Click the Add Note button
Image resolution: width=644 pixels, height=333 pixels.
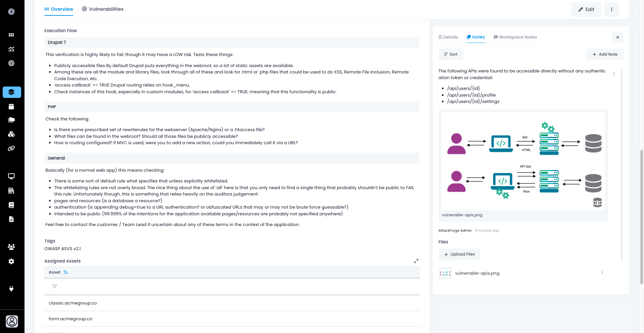(x=605, y=54)
